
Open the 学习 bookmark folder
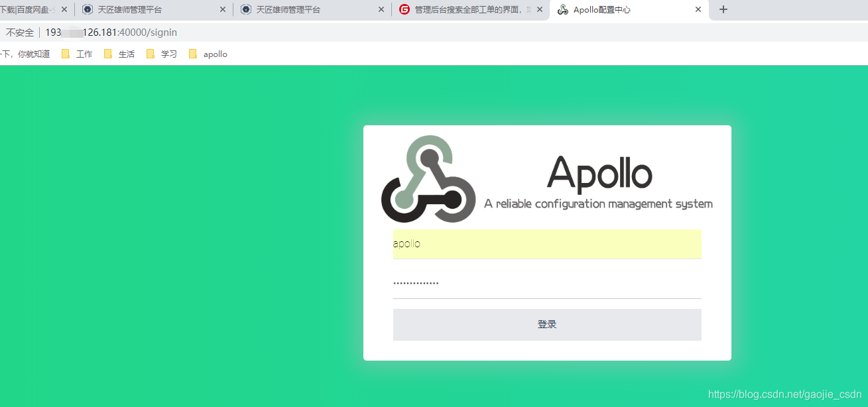pyautogui.click(x=162, y=54)
